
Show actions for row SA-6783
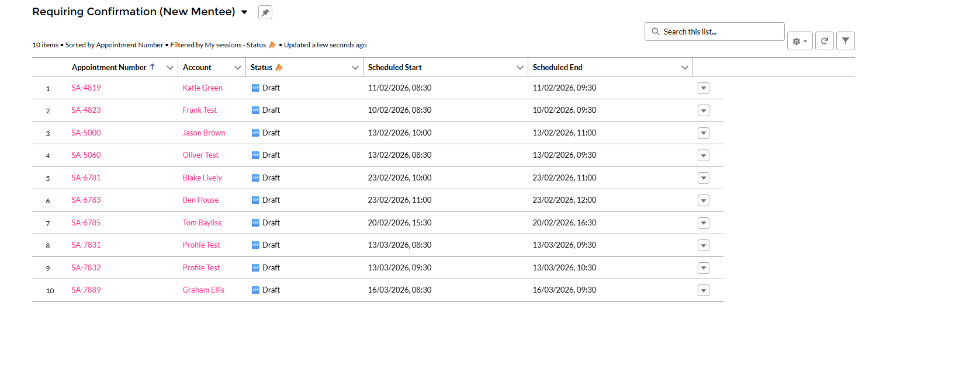(704, 200)
